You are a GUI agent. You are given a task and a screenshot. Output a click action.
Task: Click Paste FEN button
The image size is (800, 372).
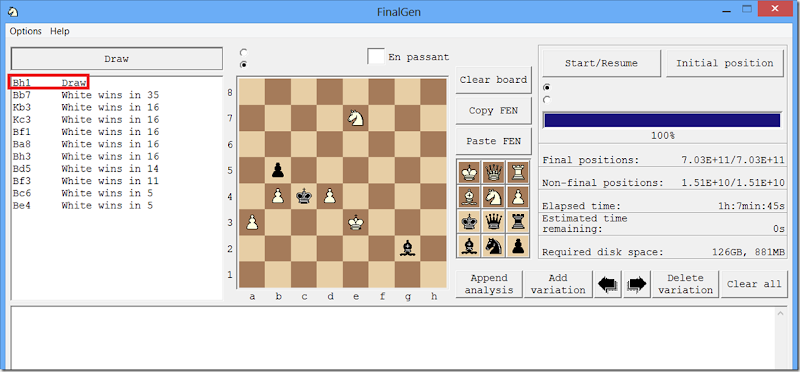[493, 141]
